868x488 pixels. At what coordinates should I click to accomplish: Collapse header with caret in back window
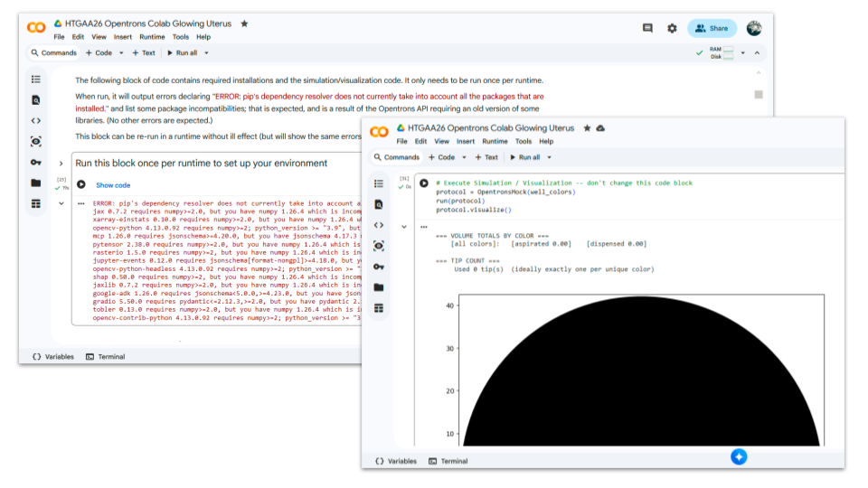(x=757, y=53)
